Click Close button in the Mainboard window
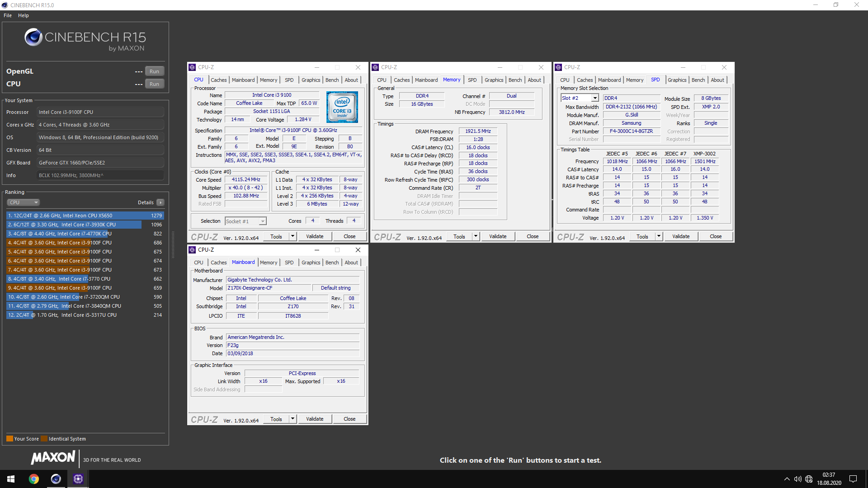Image resolution: width=868 pixels, height=488 pixels. 349,419
